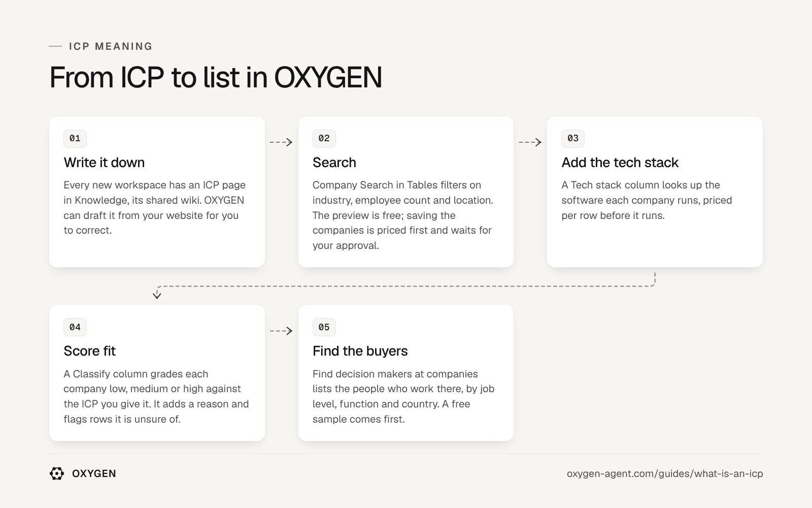
Task: Select the 'Write it down' card heading
Action: [x=104, y=163]
